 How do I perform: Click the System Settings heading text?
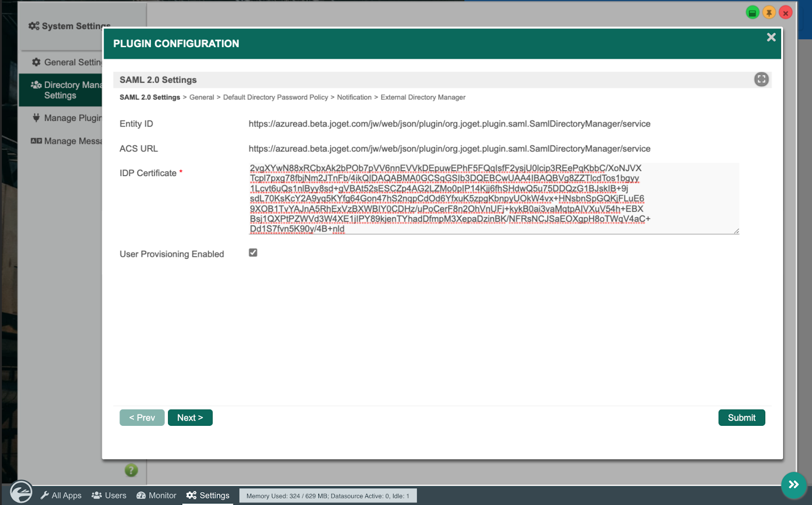(x=76, y=26)
